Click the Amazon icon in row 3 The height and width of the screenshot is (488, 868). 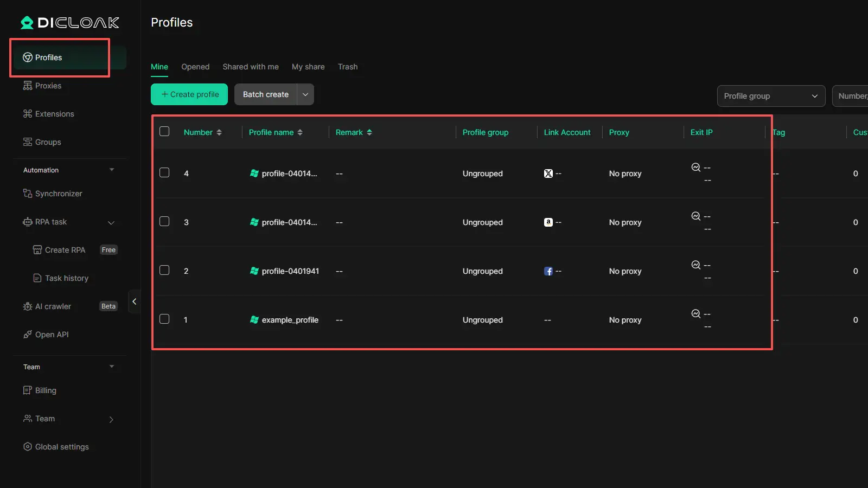(548, 222)
